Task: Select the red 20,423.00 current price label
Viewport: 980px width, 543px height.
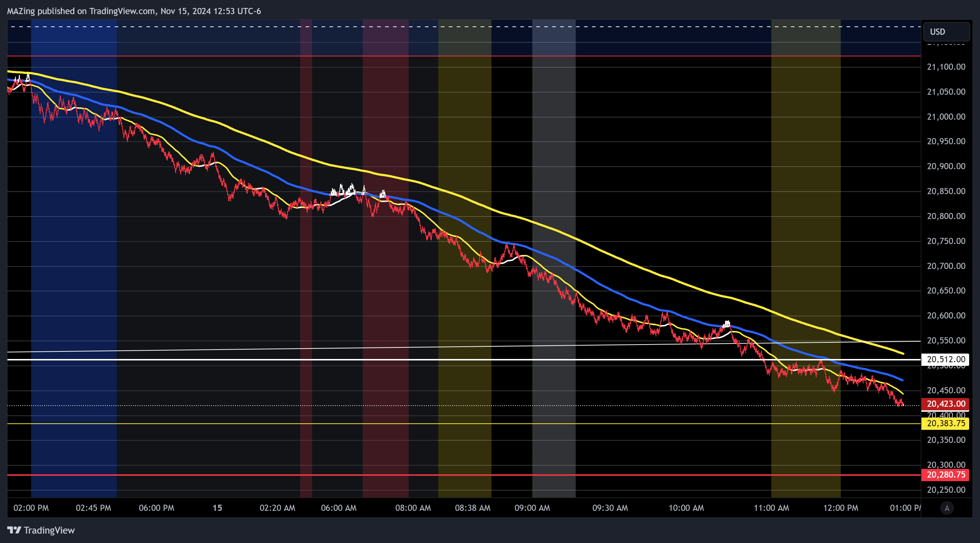Action: 945,404
